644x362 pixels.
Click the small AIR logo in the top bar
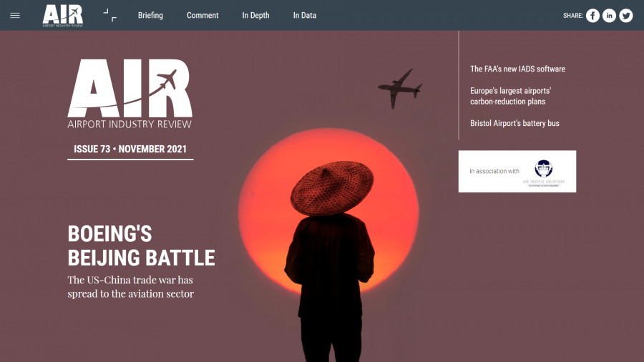click(62, 15)
